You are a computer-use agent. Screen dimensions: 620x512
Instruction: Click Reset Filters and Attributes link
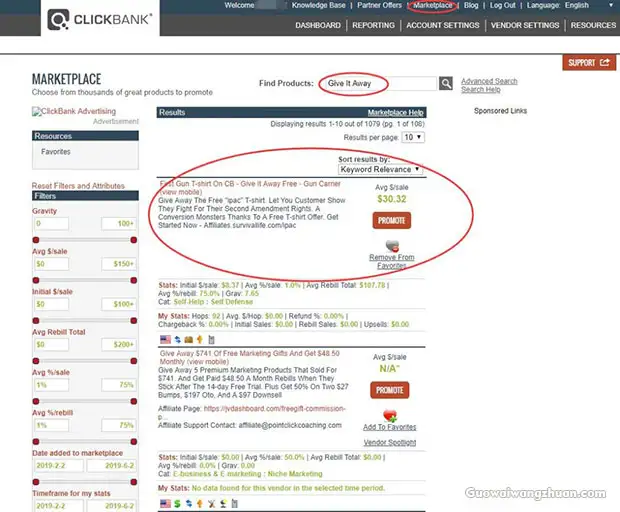point(78,186)
